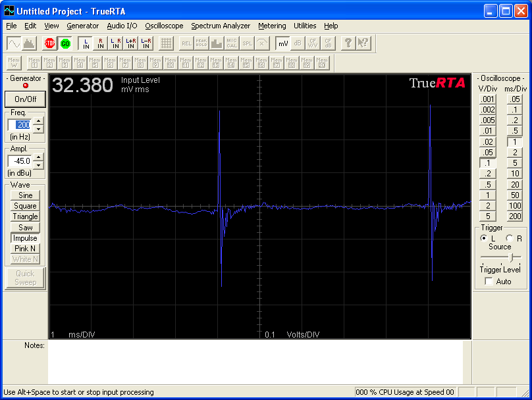The height and width of the screenshot is (400, 532).
Task: Select Impulse waveform
Action: coord(26,238)
